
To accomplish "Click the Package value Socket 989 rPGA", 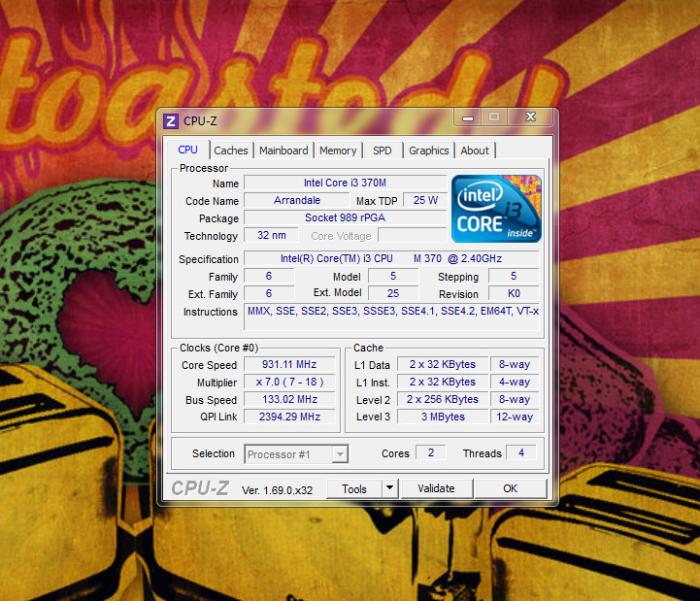I will point(345,217).
